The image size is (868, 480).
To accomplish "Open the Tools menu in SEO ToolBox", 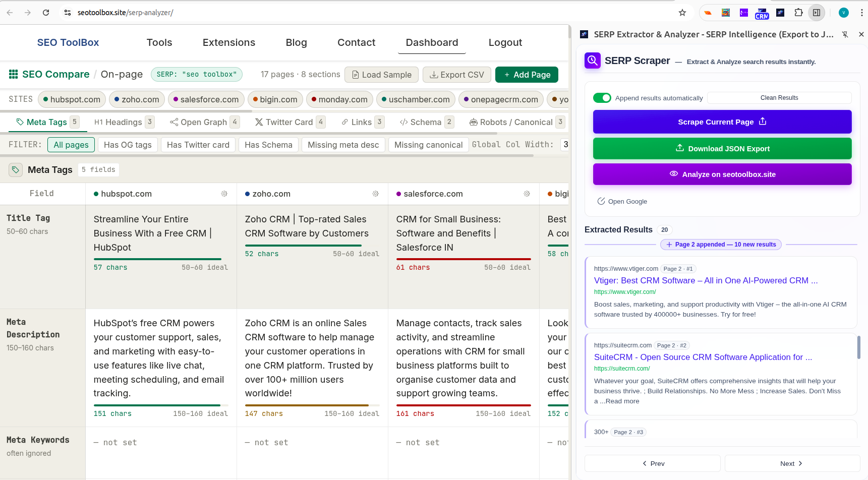I will 159,42.
